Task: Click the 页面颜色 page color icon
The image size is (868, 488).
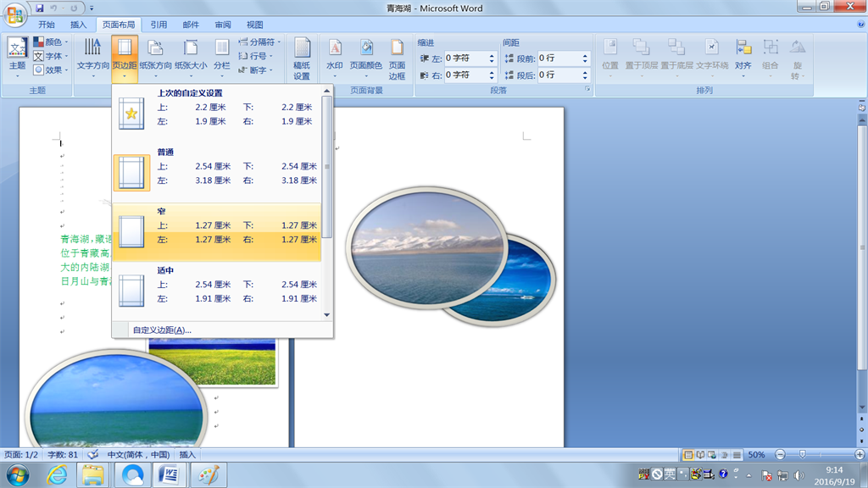Action: 366,51
